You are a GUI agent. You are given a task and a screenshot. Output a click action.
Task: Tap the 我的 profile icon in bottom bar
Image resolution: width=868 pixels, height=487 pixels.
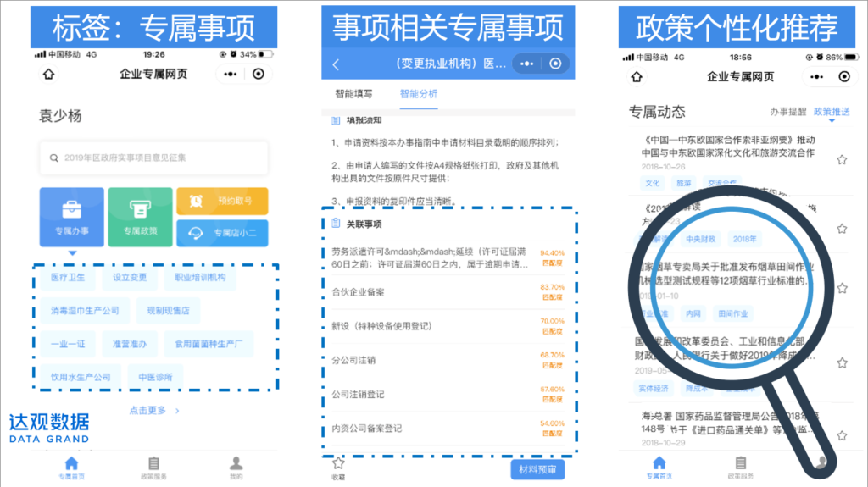236,464
